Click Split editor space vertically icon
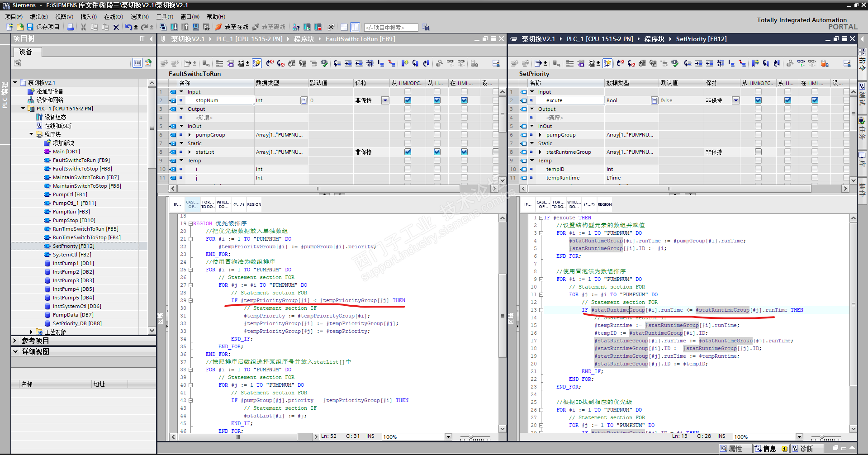Image resolution: width=868 pixels, height=455 pixels. (355, 27)
